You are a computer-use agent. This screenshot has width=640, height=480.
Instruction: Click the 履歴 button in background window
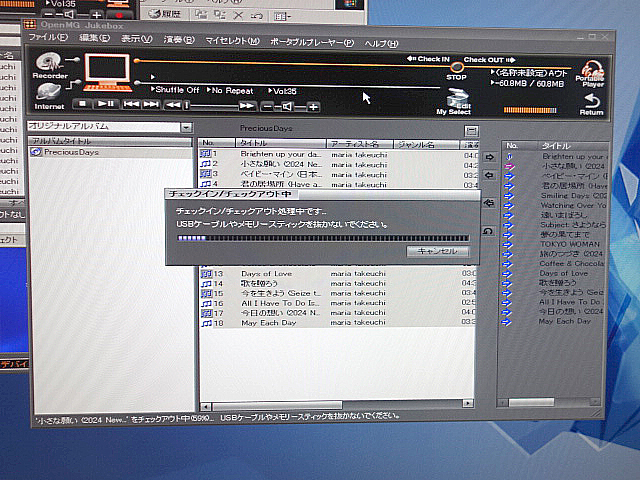pos(165,14)
